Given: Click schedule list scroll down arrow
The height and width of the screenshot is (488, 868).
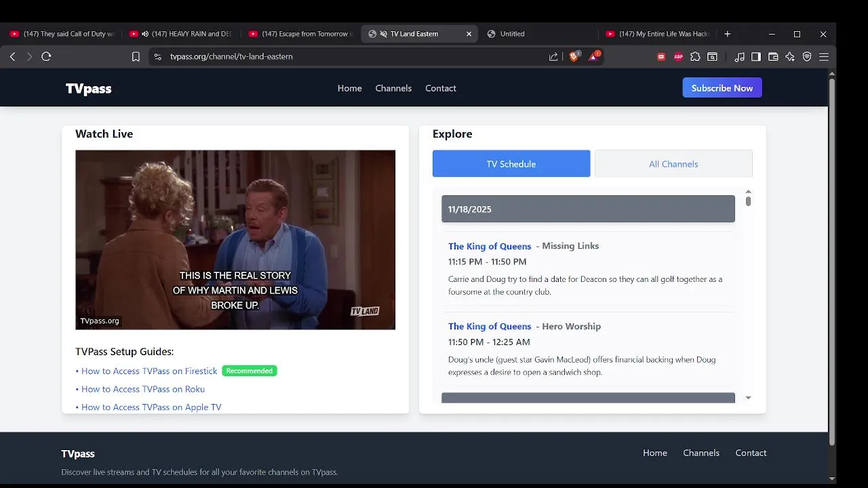Looking at the screenshot, I should pyautogui.click(x=748, y=398).
